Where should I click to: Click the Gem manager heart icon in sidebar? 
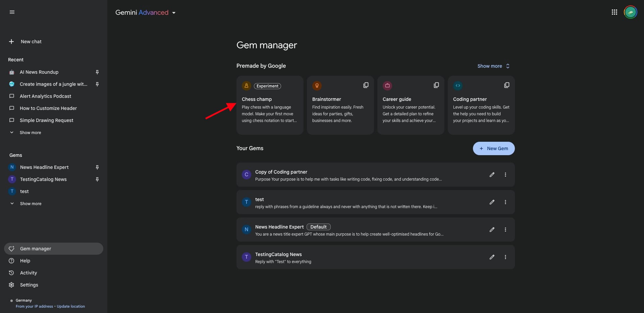tap(11, 249)
